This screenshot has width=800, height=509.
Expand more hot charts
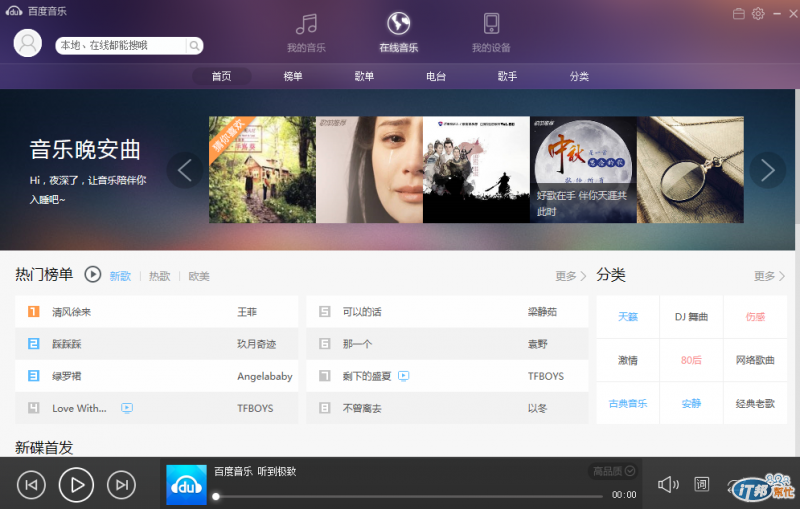pyautogui.click(x=570, y=276)
